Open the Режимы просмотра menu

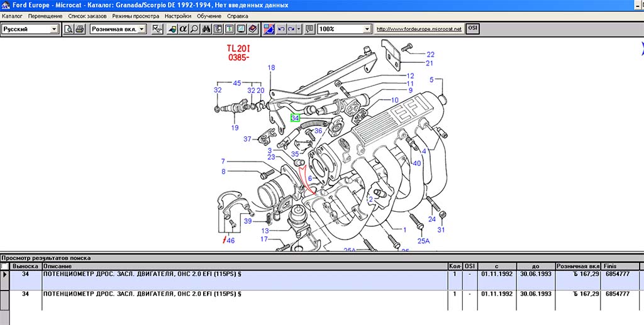[x=136, y=16]
